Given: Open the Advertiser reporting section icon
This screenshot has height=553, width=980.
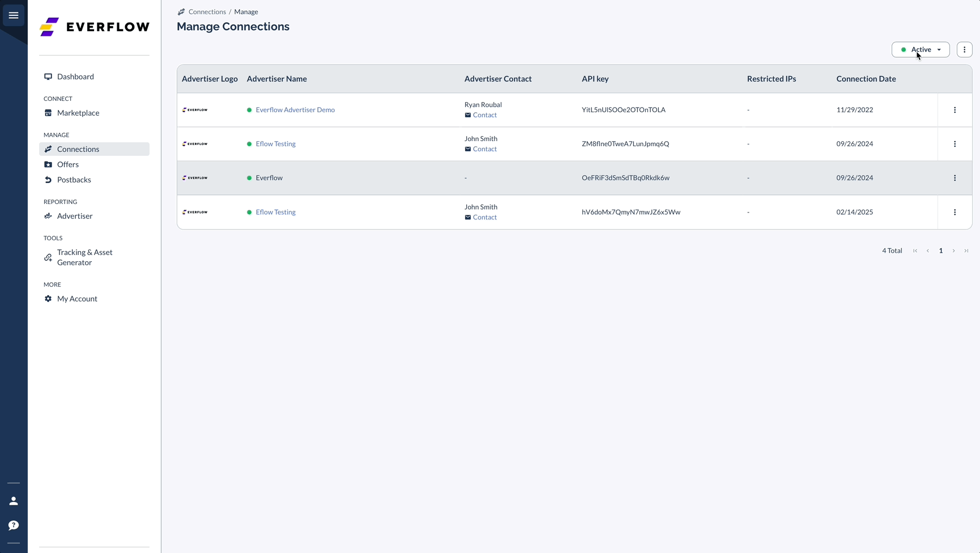Looking at the screenshot, I should tap(49, 216).
